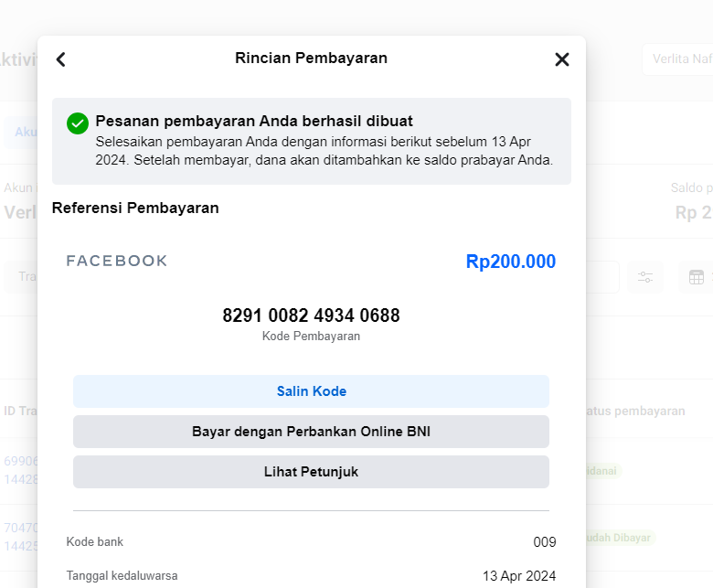Open the Verlita Naf account dropdown

pos(677,59)
